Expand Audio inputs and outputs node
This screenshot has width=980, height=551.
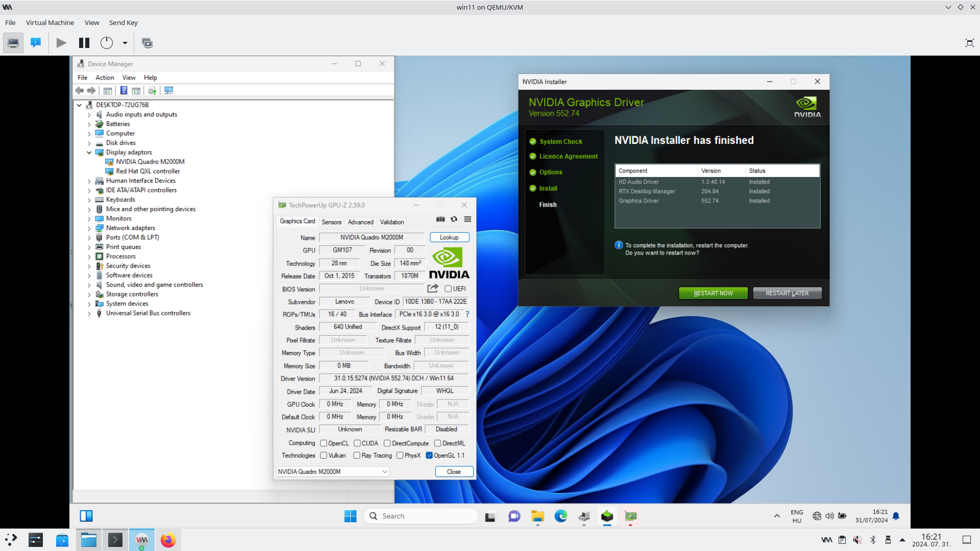tap(89, 115)
